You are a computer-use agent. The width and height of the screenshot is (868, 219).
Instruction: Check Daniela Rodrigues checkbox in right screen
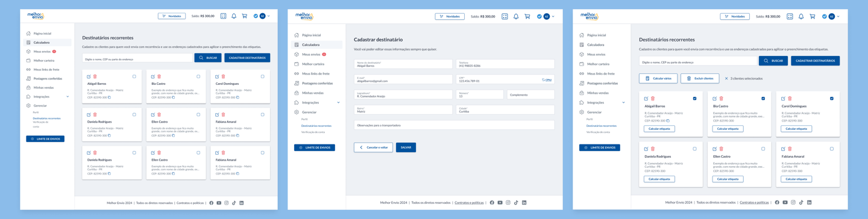pyautogui.click(x=694, y=149)
